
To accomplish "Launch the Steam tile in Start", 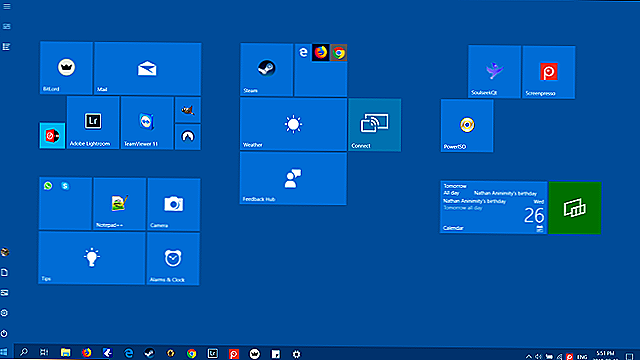I will (x=267, y=69).
